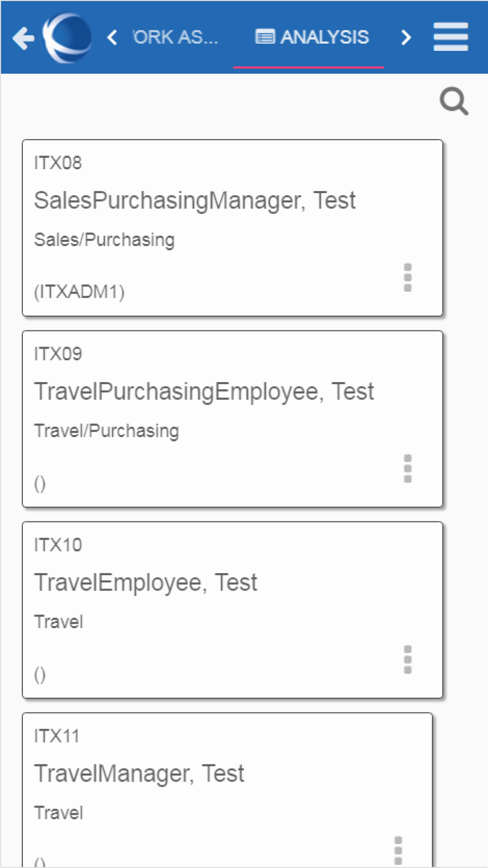
Task: Expand the truncated ORK AS tab chevron
Action: tap(112, 37)
